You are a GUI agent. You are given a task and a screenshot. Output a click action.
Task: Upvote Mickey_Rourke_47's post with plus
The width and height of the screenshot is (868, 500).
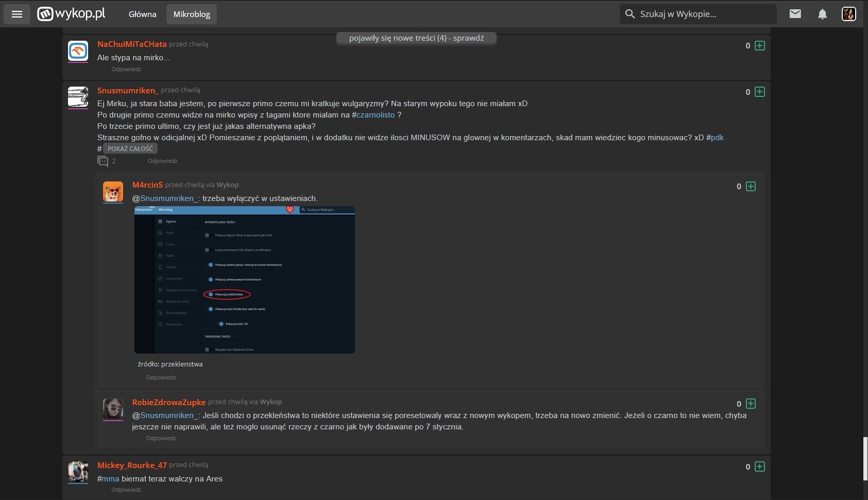tap(759, 466)
